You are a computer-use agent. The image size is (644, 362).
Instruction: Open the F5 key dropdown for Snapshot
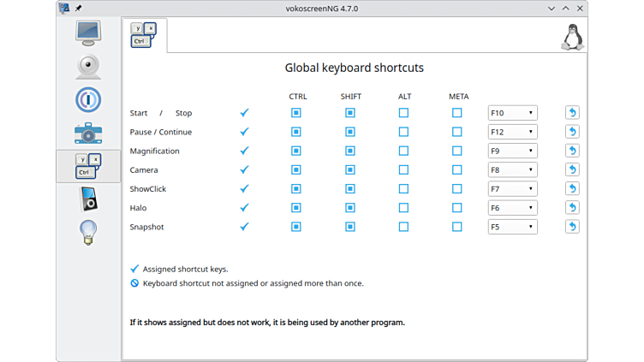[512, 227]
